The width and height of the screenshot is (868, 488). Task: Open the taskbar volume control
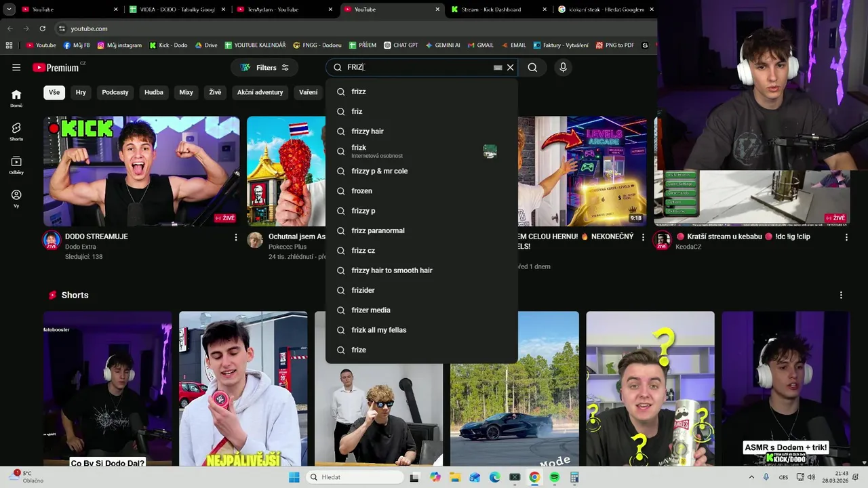click(x=811, y=477)
